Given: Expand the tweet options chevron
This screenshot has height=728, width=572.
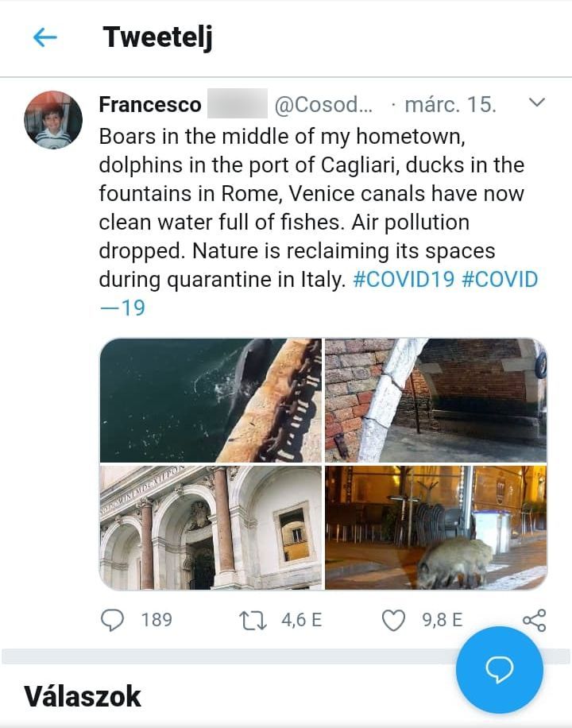Looking at the screenshot, I should click(x=537, y=103).
